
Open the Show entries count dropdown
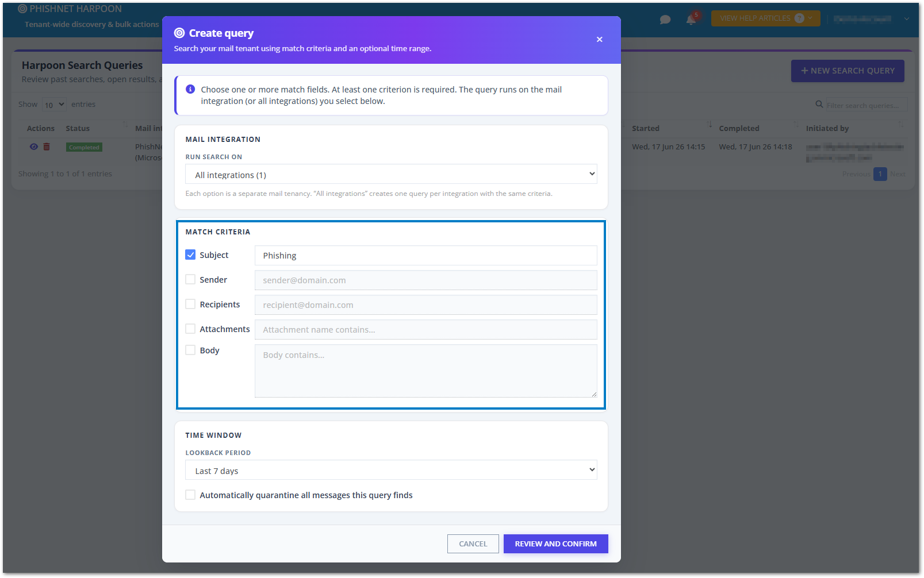coord(54,105)
